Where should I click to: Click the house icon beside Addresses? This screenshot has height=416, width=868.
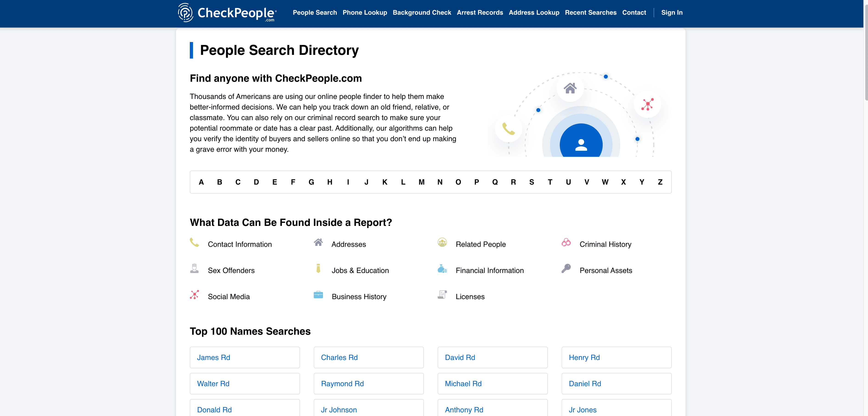(318, 242)
